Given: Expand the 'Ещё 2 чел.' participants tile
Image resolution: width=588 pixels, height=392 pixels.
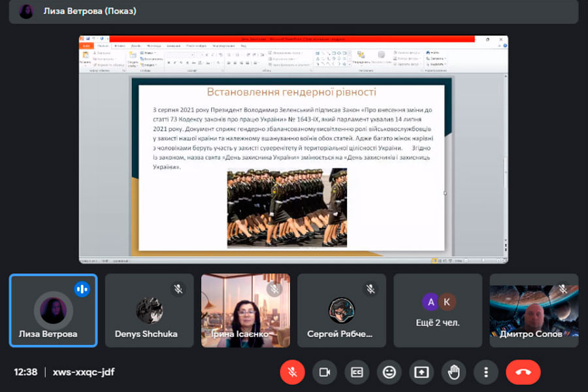Looking at the screenshot, I should point(438,310).
